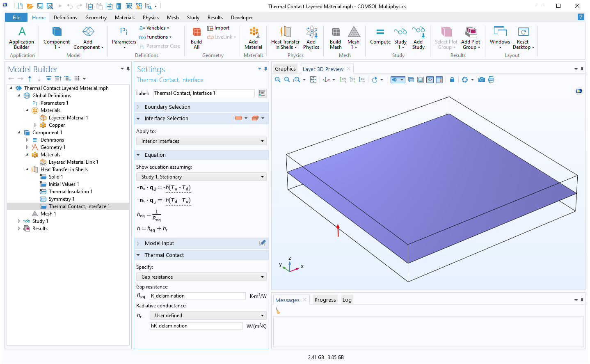The image size is (590, 364).
Task: Toggle the grid display in graphics toolbar
Action: [x=421, y=80]
